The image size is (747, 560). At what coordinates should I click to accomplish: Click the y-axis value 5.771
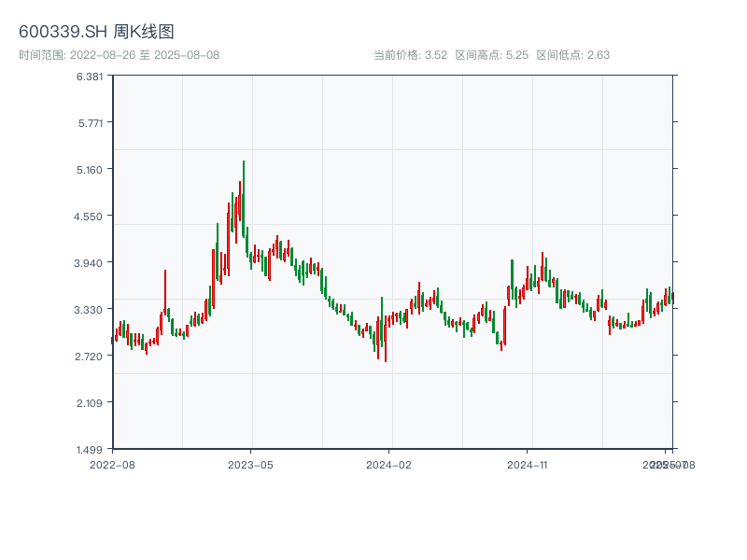coord(91,123)
